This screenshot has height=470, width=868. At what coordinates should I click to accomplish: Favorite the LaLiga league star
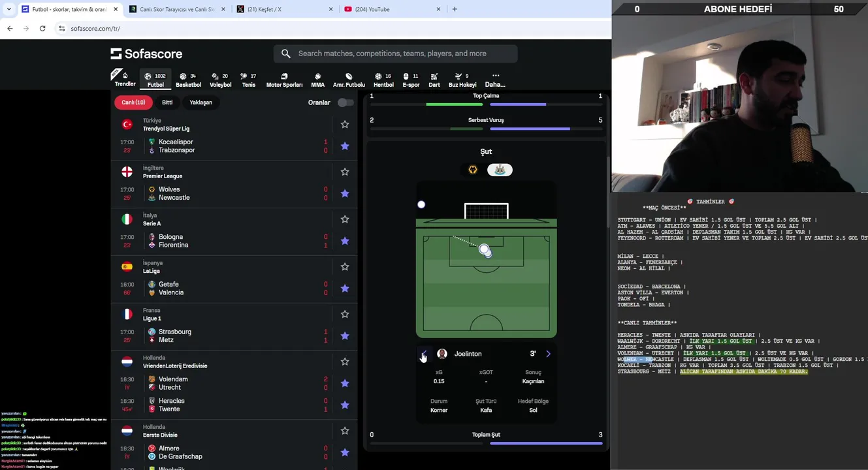pos(345,266)
